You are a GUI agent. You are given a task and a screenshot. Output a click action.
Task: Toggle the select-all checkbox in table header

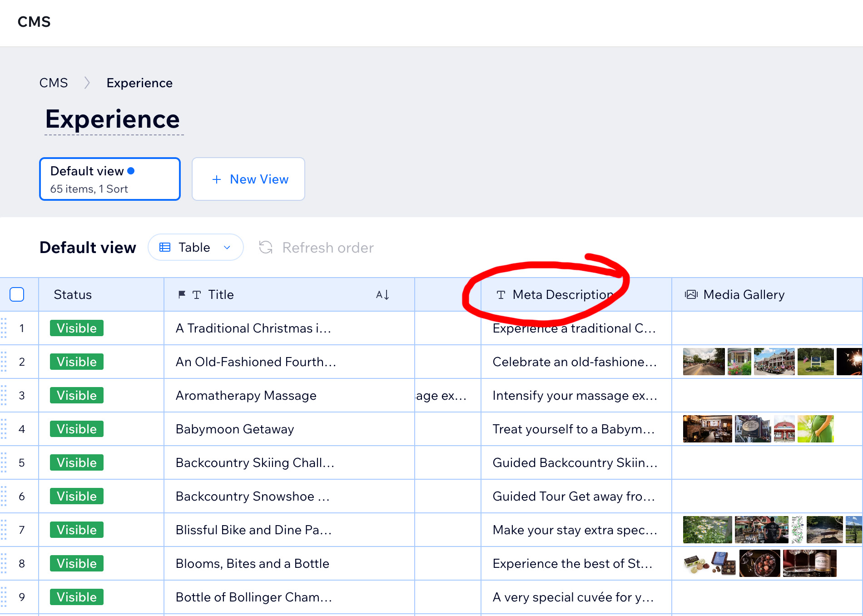pos(17,294)
